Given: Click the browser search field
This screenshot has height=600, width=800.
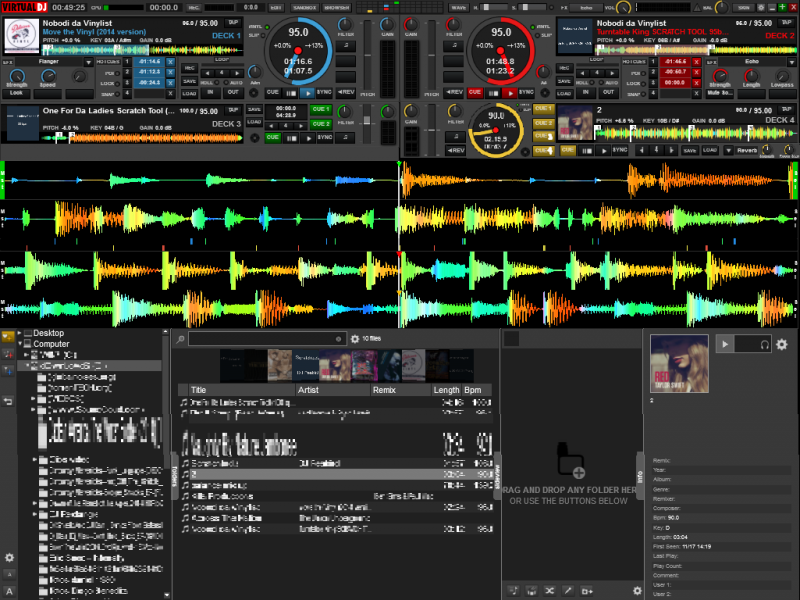Looking at the screenshot, I should click(267, 339).
